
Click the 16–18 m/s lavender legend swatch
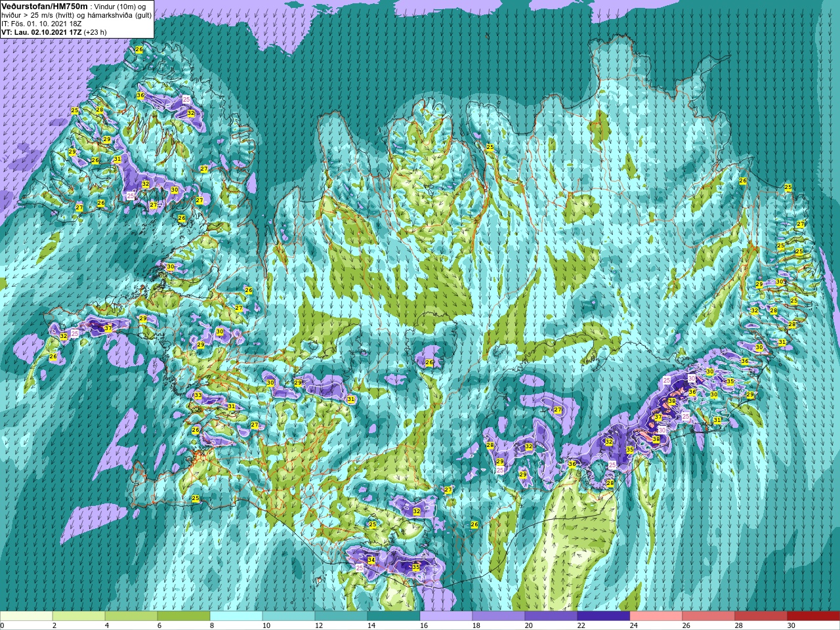coord(446,616)
